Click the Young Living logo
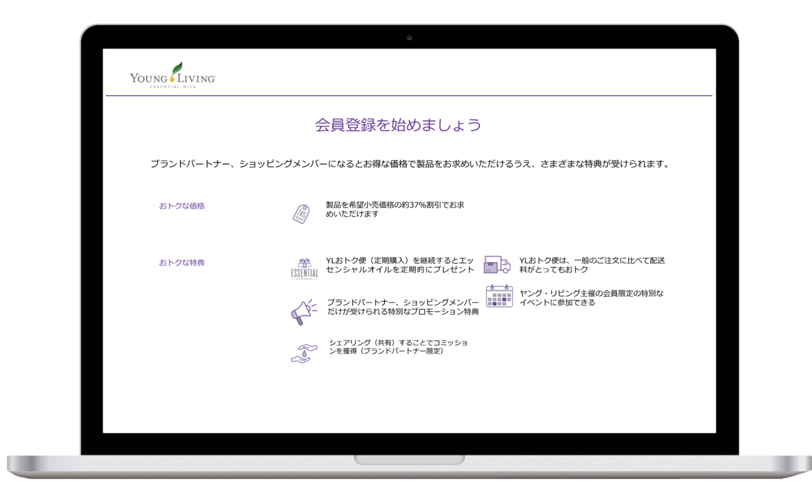The width and height of the screenshot is (812, 504). point(172,75)
